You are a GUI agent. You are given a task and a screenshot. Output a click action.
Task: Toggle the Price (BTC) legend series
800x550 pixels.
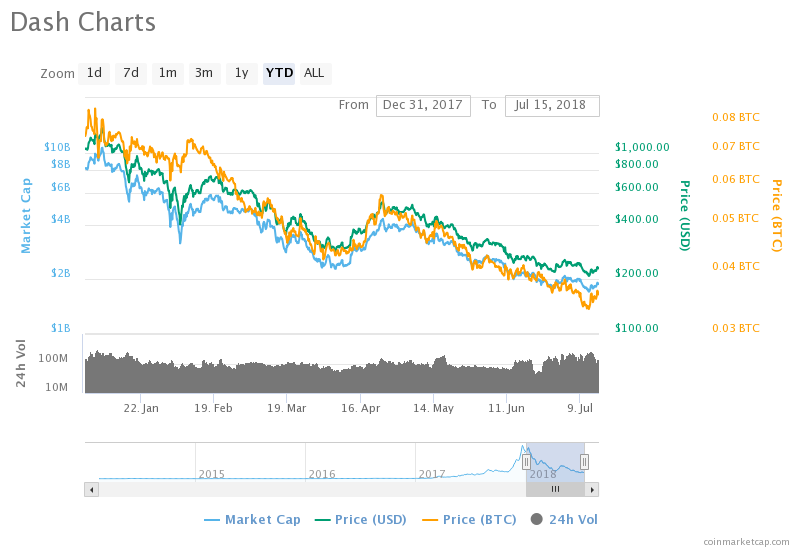[469, 520]
